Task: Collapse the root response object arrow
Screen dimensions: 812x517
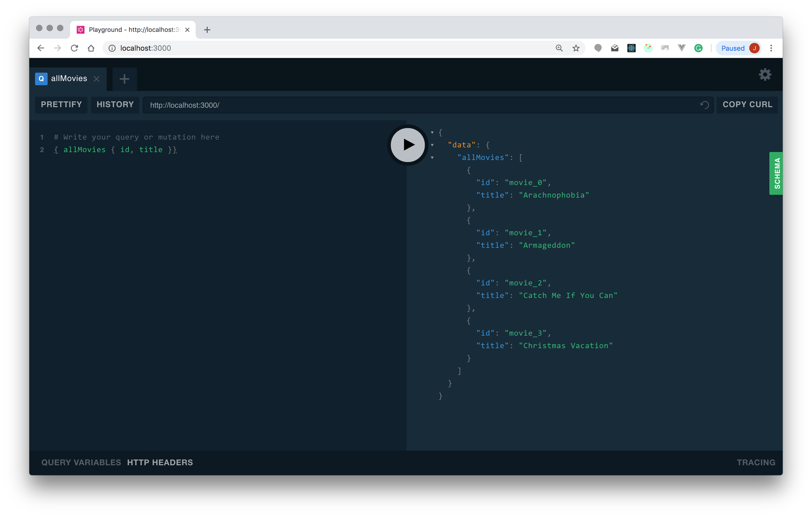Action: point(432,133)
